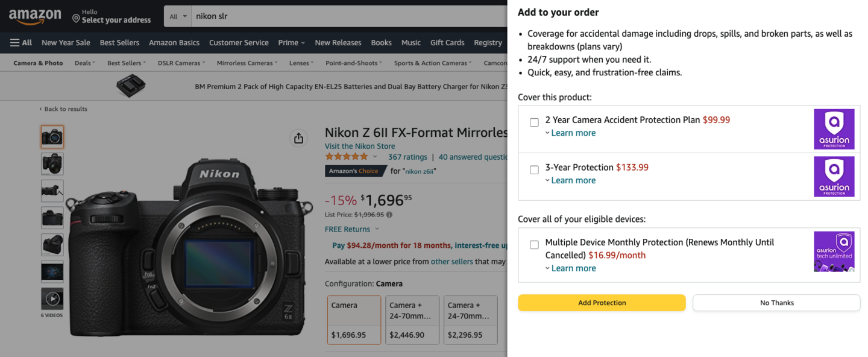Screen dimensions: 868x357
Task: Select the first camera thumbnail image
Action: click(52, 137)
